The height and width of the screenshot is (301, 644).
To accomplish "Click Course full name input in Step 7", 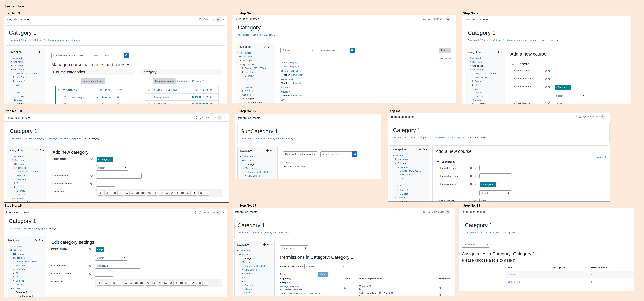I will click(590, 71).
